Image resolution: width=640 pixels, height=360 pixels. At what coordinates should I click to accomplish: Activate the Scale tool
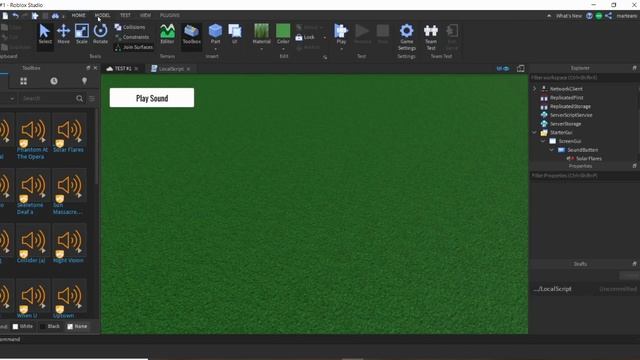click(82, 35)
